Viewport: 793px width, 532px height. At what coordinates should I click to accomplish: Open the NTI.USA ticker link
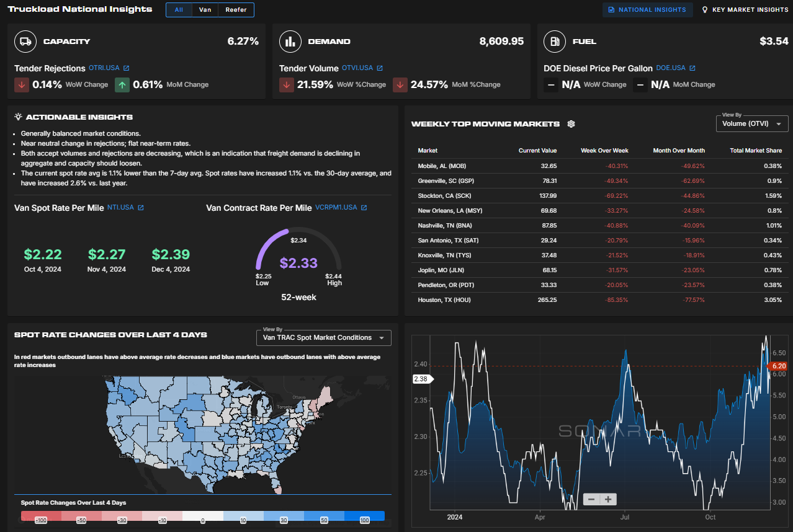click(120, 208)
